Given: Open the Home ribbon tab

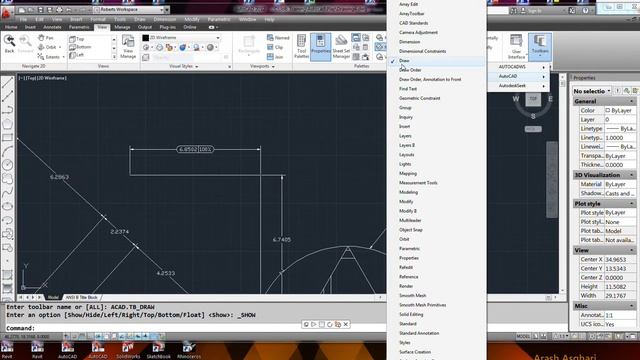Looking at the screenshot, I should point(11,27).
